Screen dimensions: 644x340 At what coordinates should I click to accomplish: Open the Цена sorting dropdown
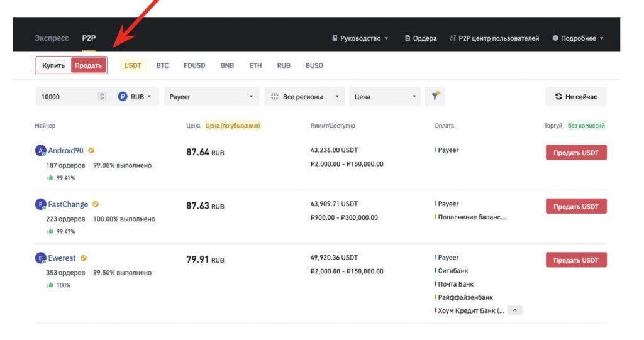385,97
